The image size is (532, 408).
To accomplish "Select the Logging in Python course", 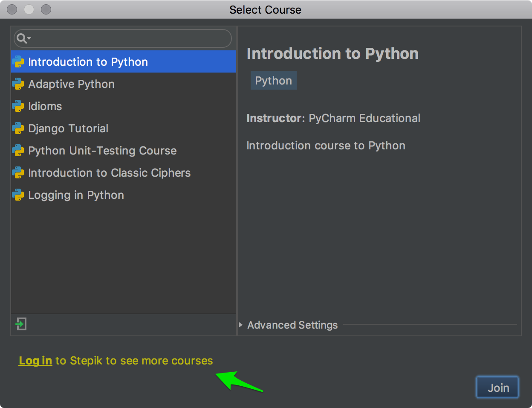I will (x=124, y=195).
